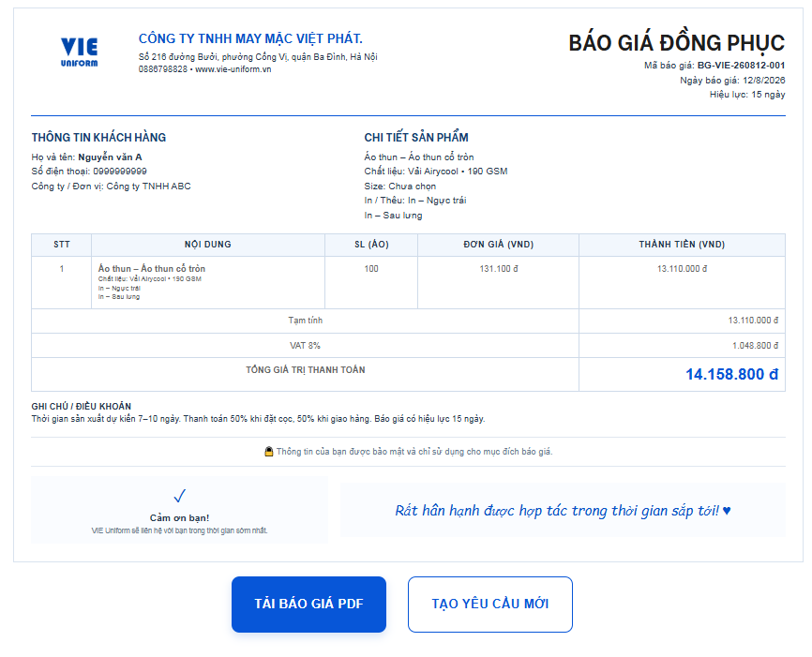The width and height of the screenshot is (812, 657).
Task: Click the heart icon after thank-you message
Action: pos(727,511)
